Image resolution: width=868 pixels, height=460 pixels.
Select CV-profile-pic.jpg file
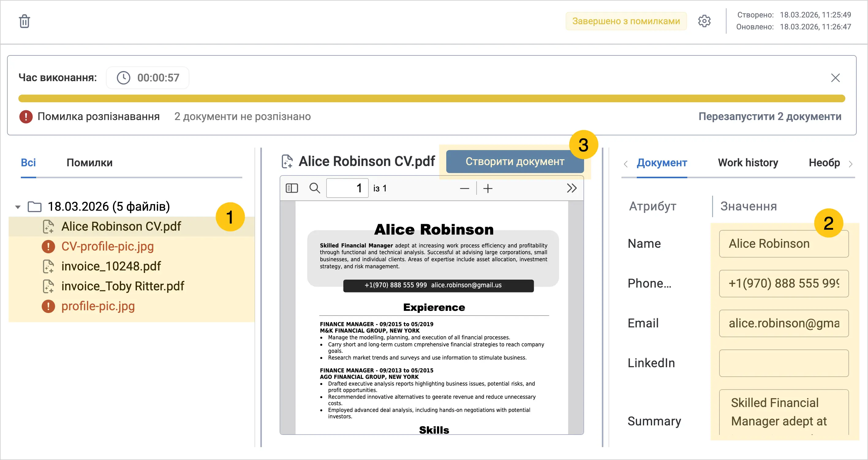108,246
